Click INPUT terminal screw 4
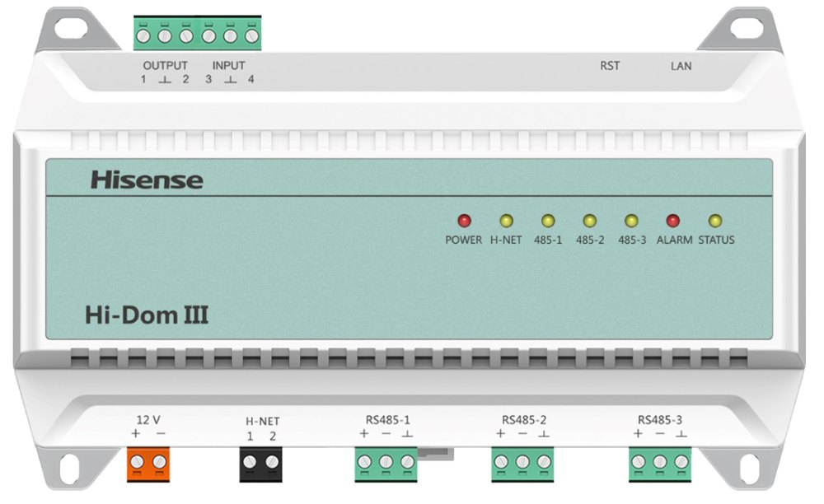This screenshot has width=824, height=504. point(251,36)
